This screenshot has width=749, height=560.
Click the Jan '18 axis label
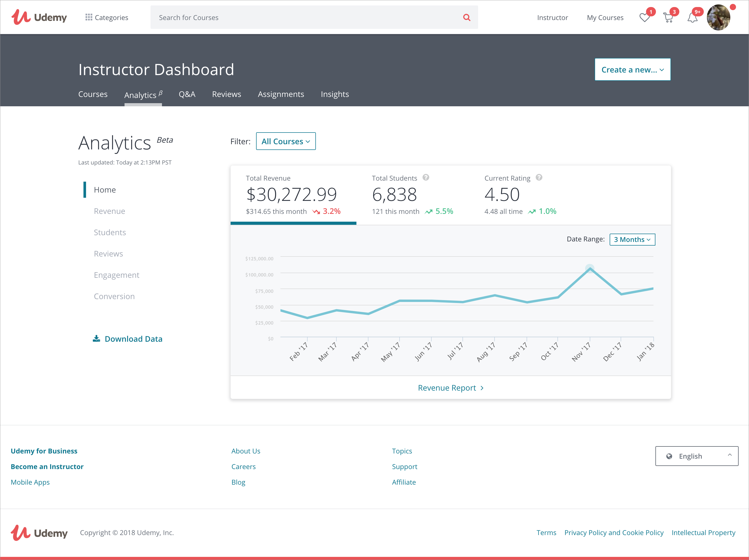(x=645, y=352)
